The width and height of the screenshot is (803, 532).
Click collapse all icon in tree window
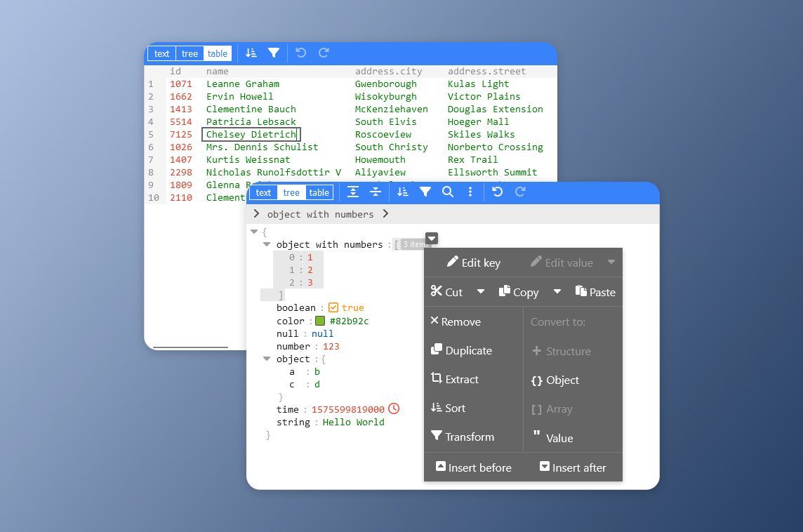click(376, 192)
